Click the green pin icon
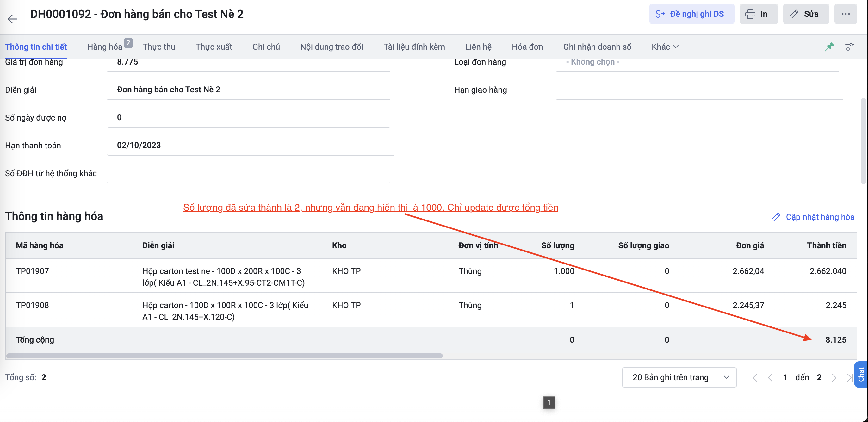The image size is (868, 422). pos(829,47)
